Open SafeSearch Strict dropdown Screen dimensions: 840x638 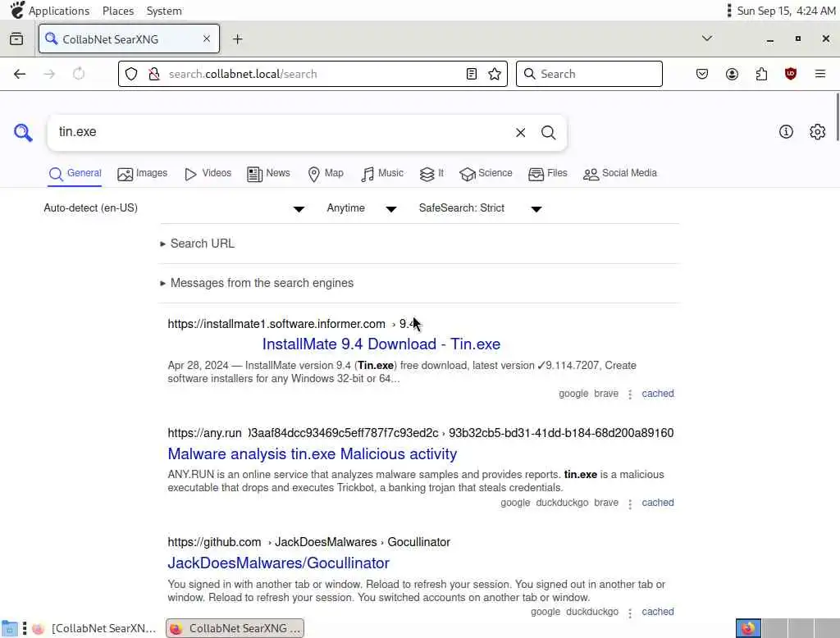click(x=481, y=207)
